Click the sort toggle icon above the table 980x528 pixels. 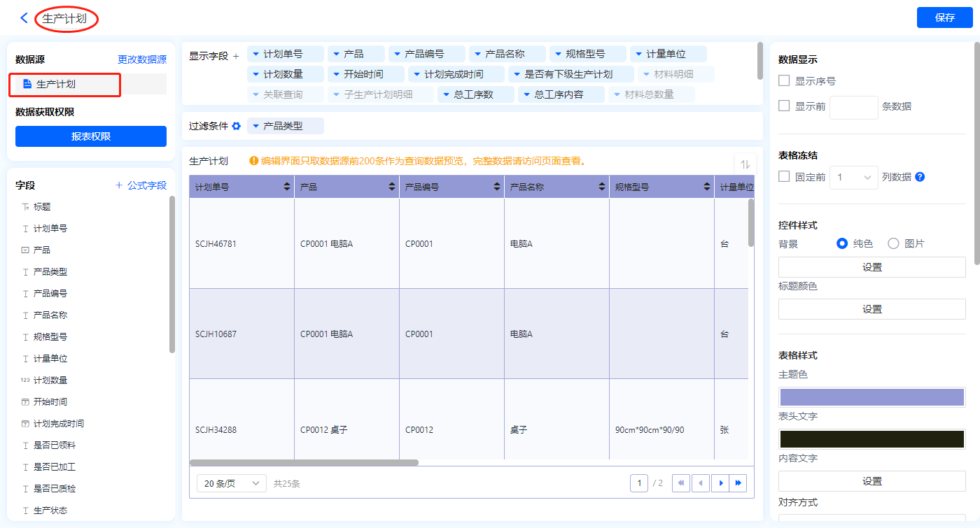pos(745,164)
